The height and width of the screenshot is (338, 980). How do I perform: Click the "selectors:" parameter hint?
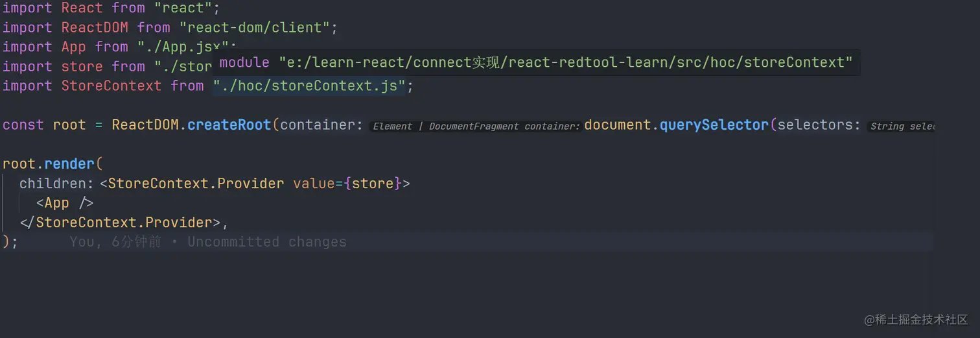[819, 125]
